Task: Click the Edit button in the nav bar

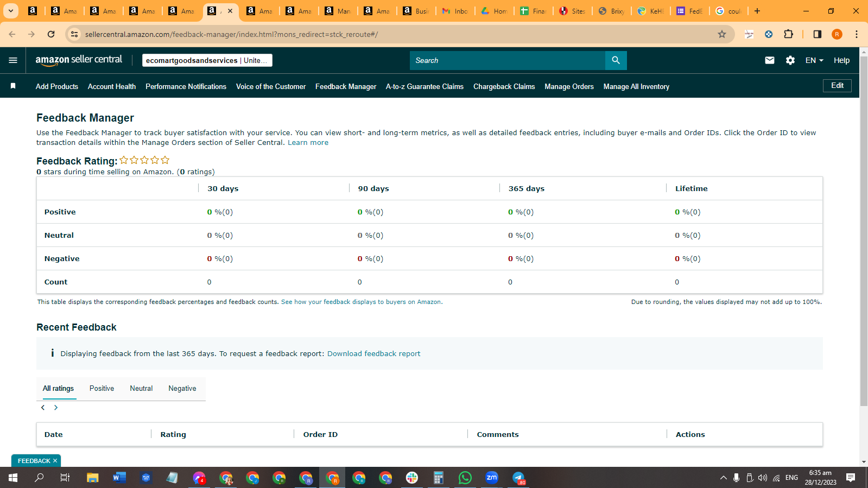Action: pyautogui.click(x=838, y=86)
